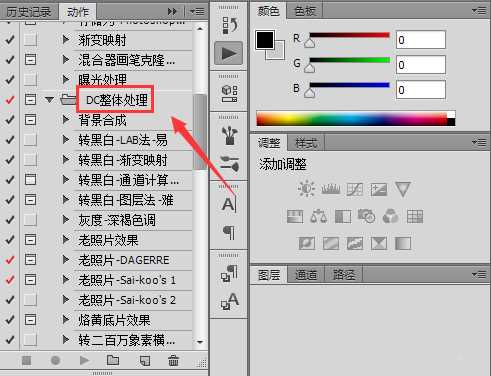Image resolution: width=491 pixels, height=376 pixels.
Task: Collapse the DC整体处理 action set
Action: pos(49,100)
